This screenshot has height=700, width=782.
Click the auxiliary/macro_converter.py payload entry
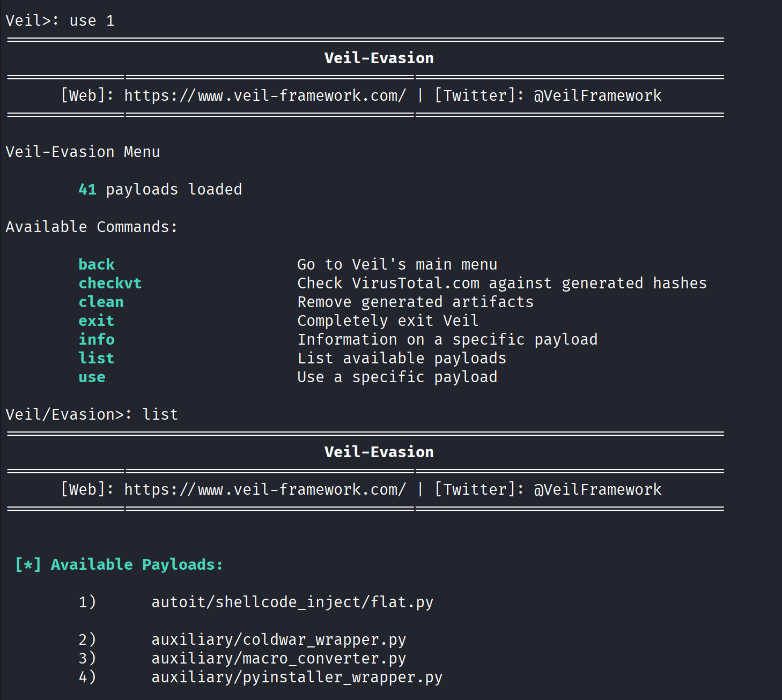pos(278,659)
